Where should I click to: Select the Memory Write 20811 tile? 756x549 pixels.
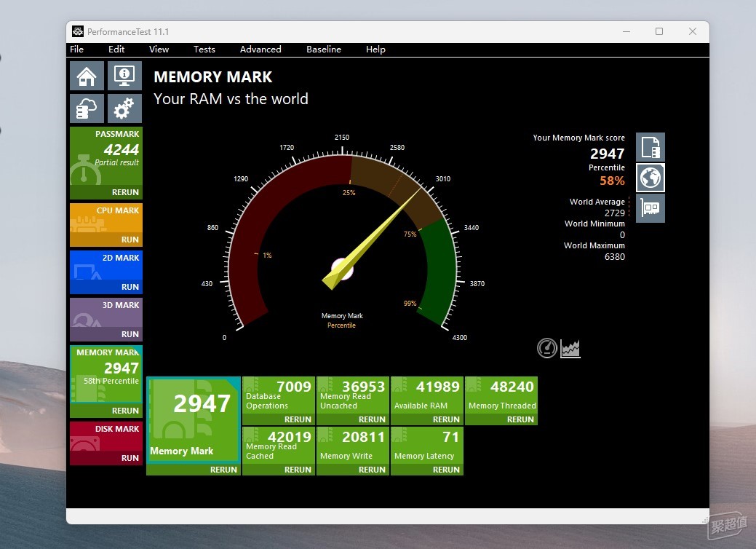[353, 446]
